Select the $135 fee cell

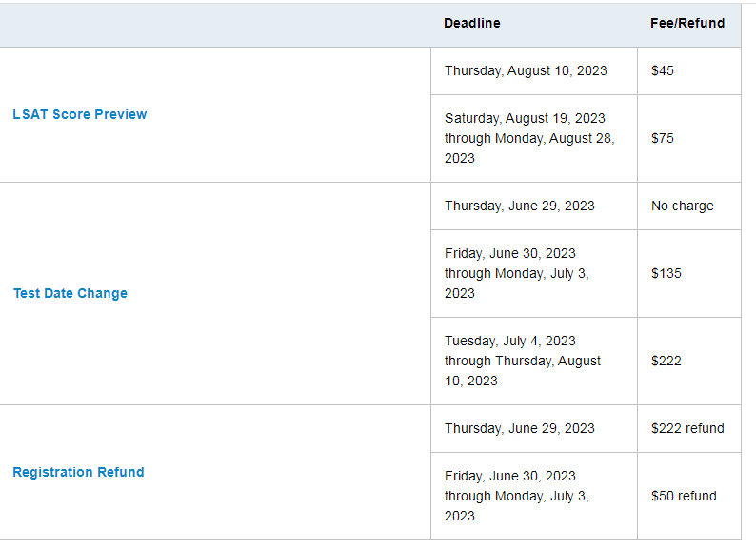pos(689,273)
